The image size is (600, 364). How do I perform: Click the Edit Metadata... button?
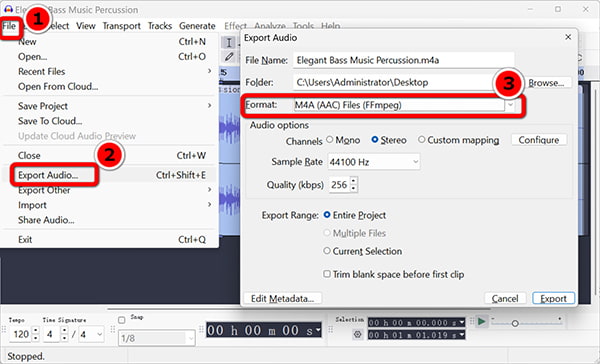[x=282, y=299]
